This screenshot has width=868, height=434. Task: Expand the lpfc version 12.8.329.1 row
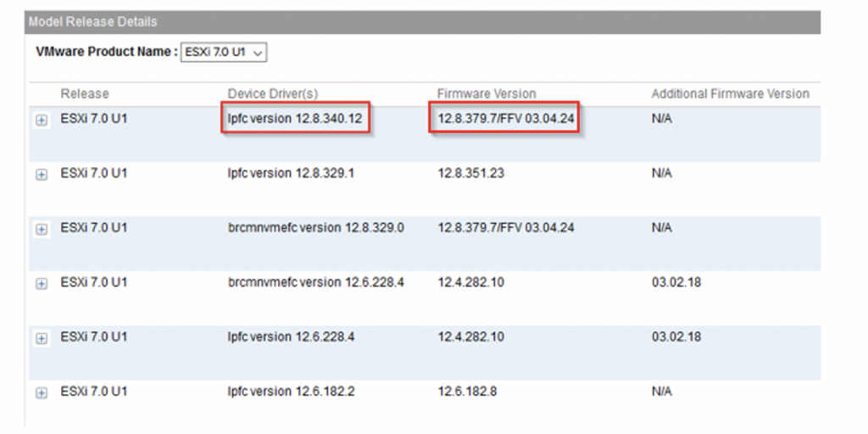pos(41,175)
